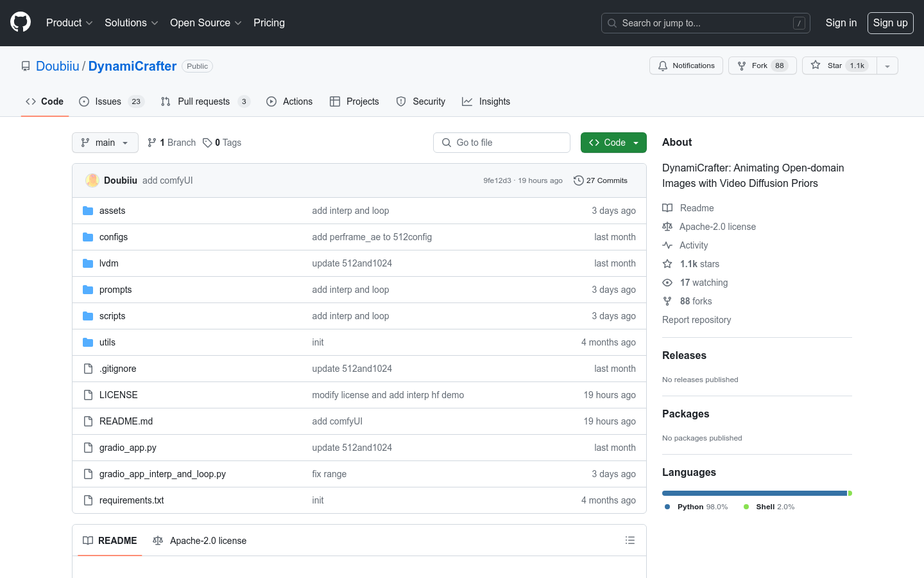Click the .gitignore file icon
Image resolution: width=924 pixels, height=578 pixels.
tap(88, 369)
